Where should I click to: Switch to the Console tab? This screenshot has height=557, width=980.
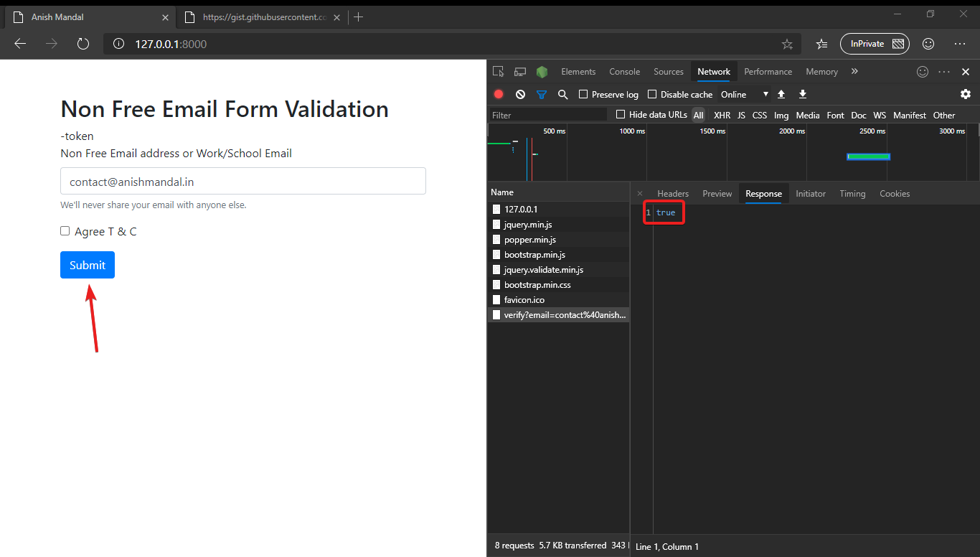point(623,71)
